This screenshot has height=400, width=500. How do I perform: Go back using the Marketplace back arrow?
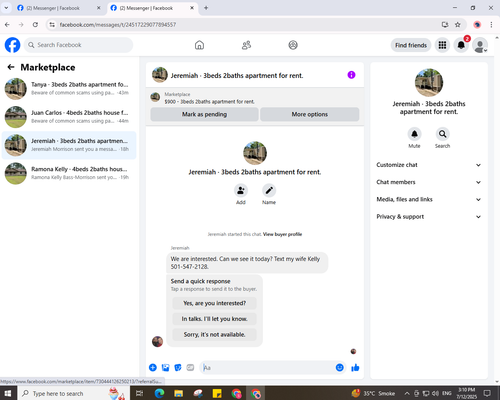tap(11, 67)
